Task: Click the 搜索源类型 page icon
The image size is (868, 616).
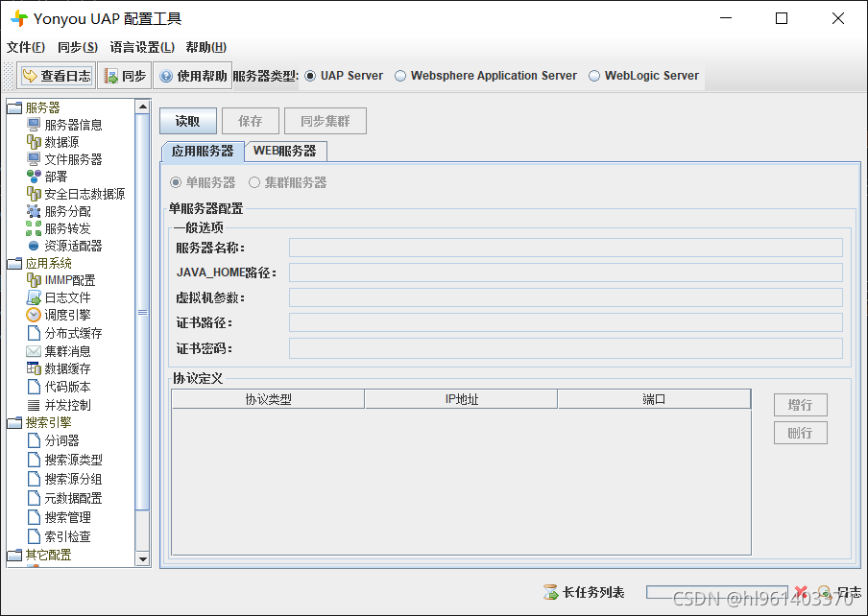Action: coord(34,460)
